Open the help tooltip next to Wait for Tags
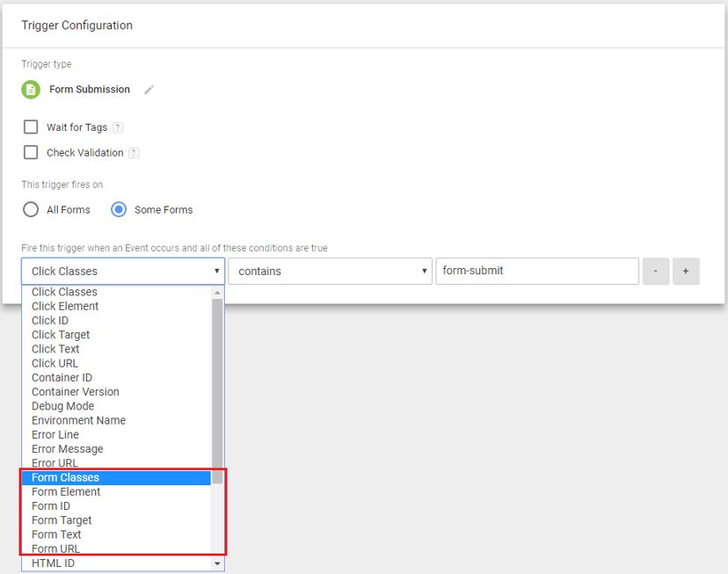Viewport: 728px width, 574px height. click(118, 127)
